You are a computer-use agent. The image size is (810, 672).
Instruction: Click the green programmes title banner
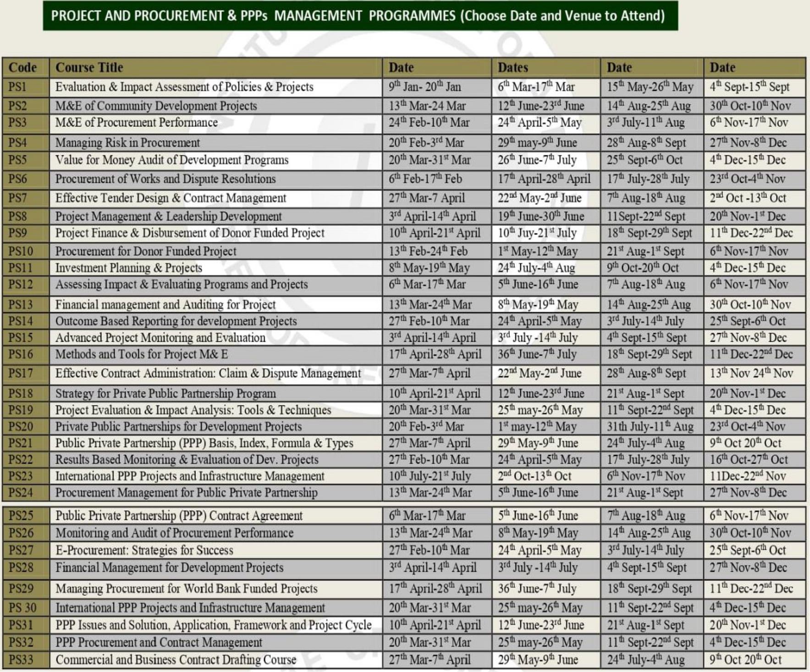[x=360, y=16]
